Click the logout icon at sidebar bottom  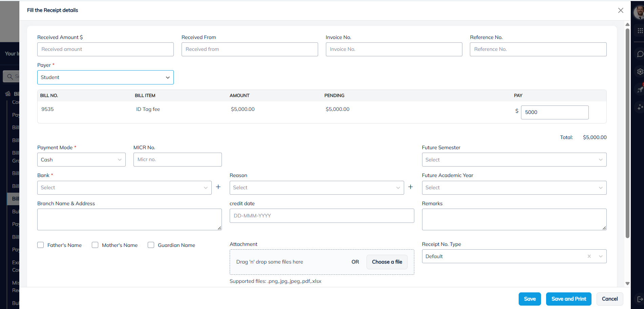[x=640, y=299]
